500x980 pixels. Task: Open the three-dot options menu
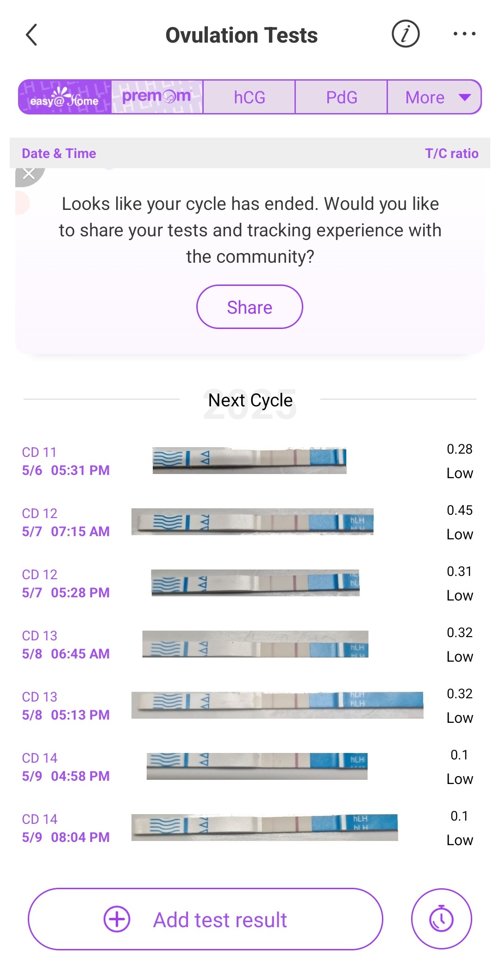click(x=464, y=34)
